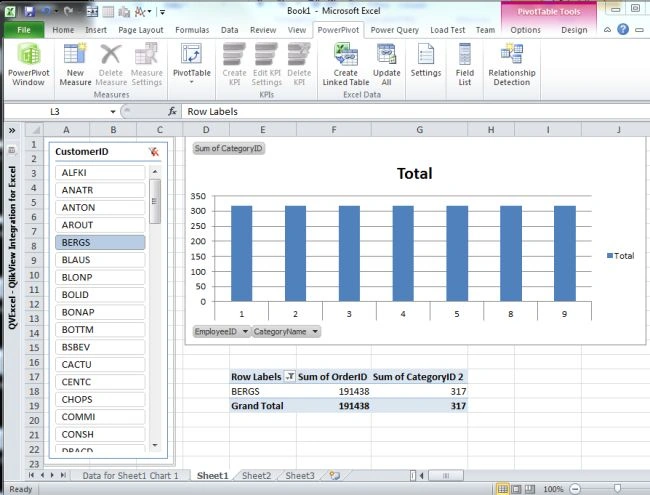Save the workbook from quick access toolbar
Screen dimensions: 650x495
29,11
